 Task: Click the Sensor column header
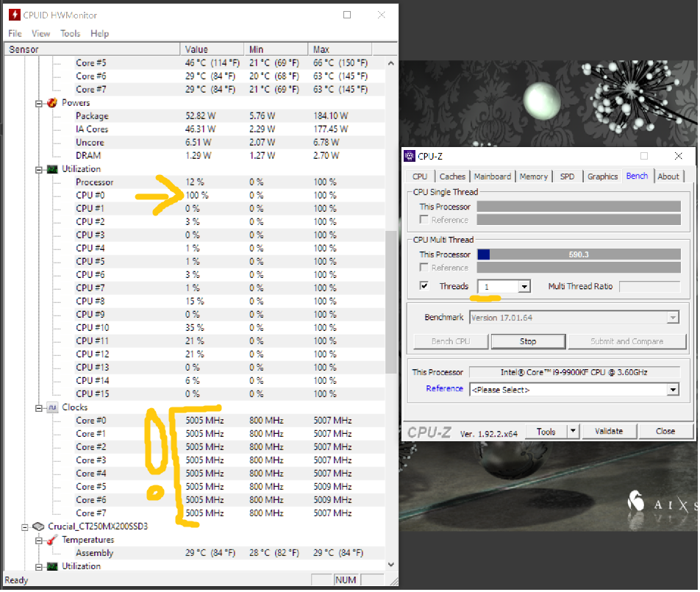(x=92, y=49)
